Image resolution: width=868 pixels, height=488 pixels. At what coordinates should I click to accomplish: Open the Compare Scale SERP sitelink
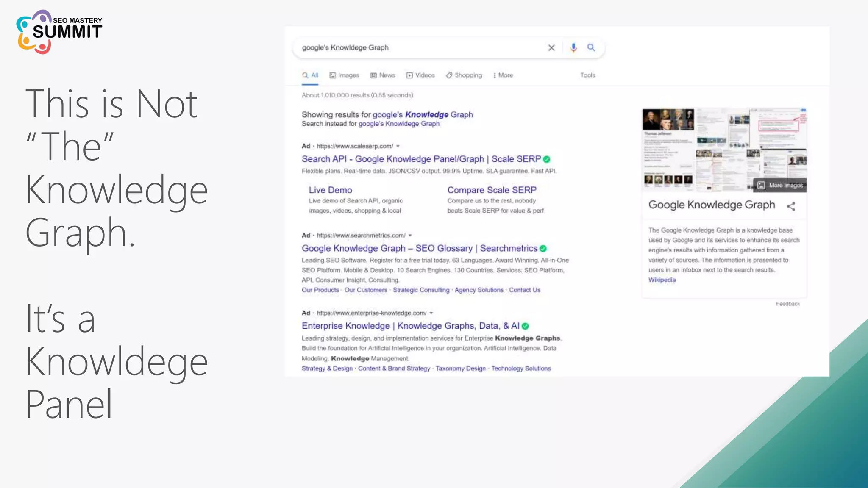pyautogui.click(x=492, y=190)
